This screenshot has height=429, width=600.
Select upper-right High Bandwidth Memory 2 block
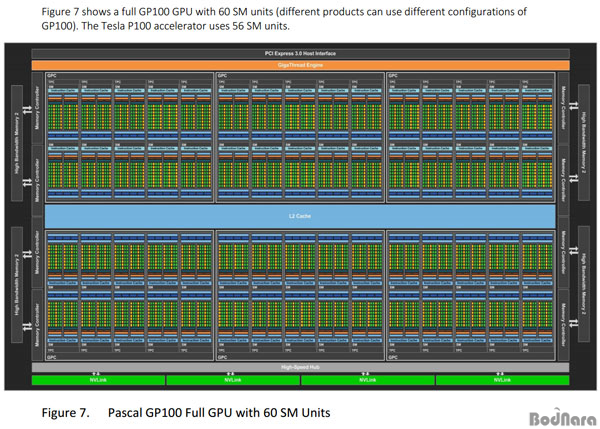[x=584, y=143]
